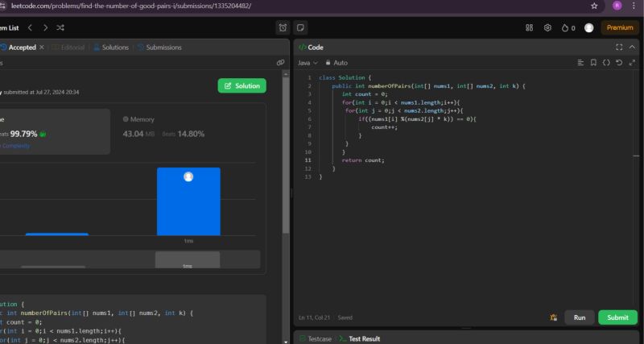Go to the previous problem arrow
This screenshot has width=644, height=344.
click(30, 27)
